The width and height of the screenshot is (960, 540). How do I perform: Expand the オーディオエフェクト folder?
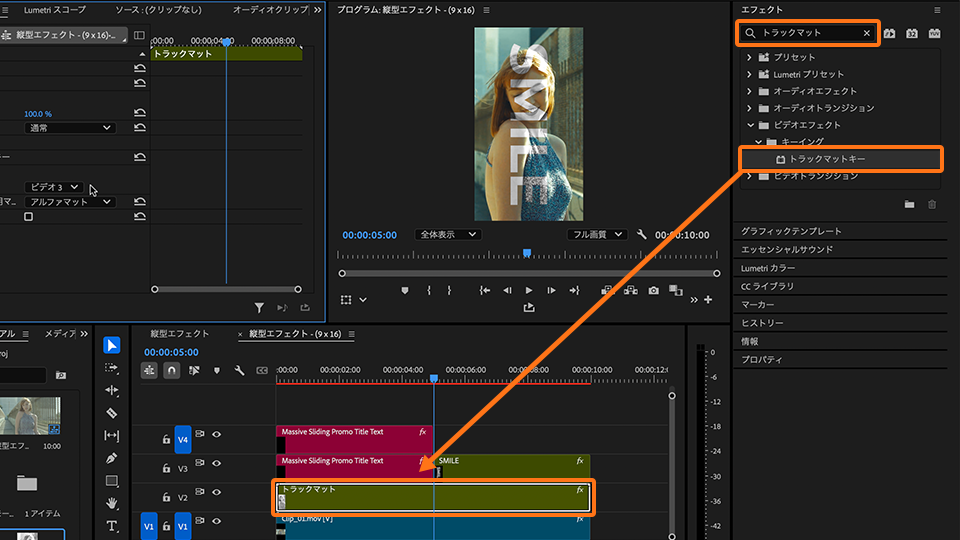(749, 91)
